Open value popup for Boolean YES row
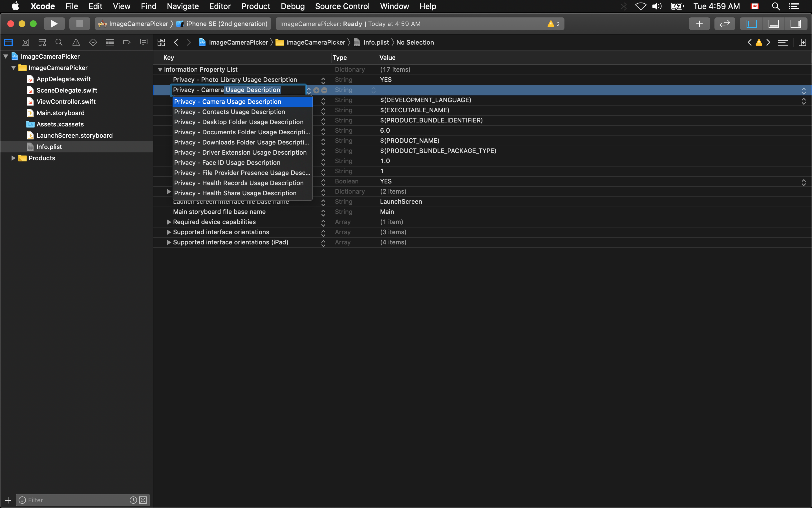Image resolution: width=812 pixels, height=508 pixels. [804, 182]
